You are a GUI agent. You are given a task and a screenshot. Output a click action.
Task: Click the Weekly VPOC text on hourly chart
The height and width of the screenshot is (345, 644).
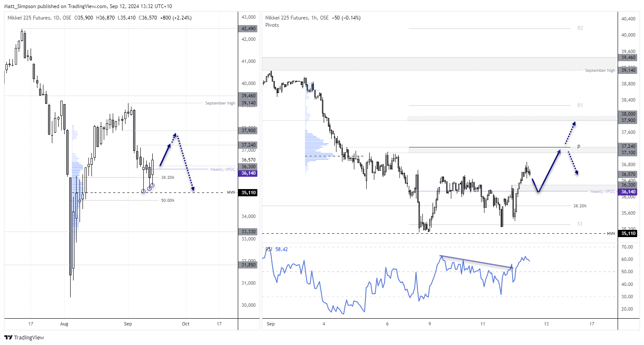point(602,192)
